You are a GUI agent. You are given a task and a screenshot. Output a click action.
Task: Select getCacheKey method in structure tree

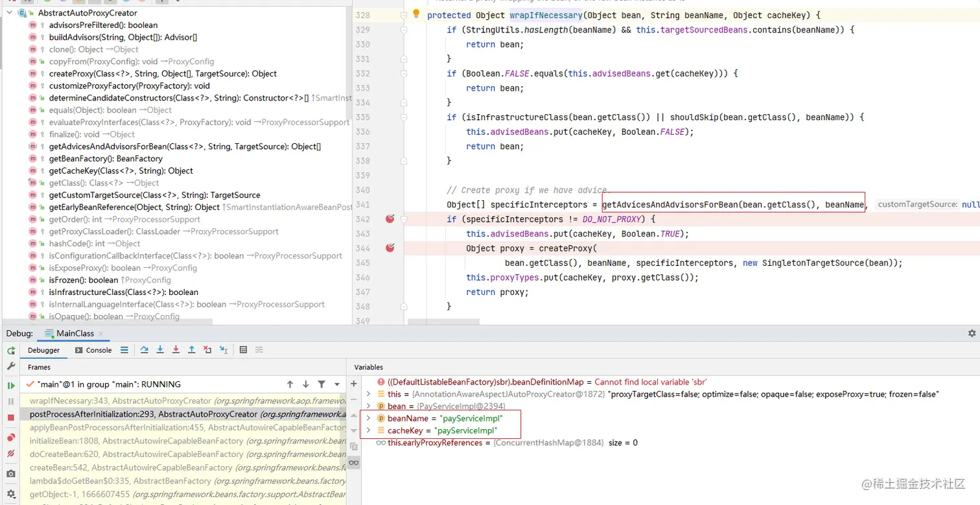(121, 170)
